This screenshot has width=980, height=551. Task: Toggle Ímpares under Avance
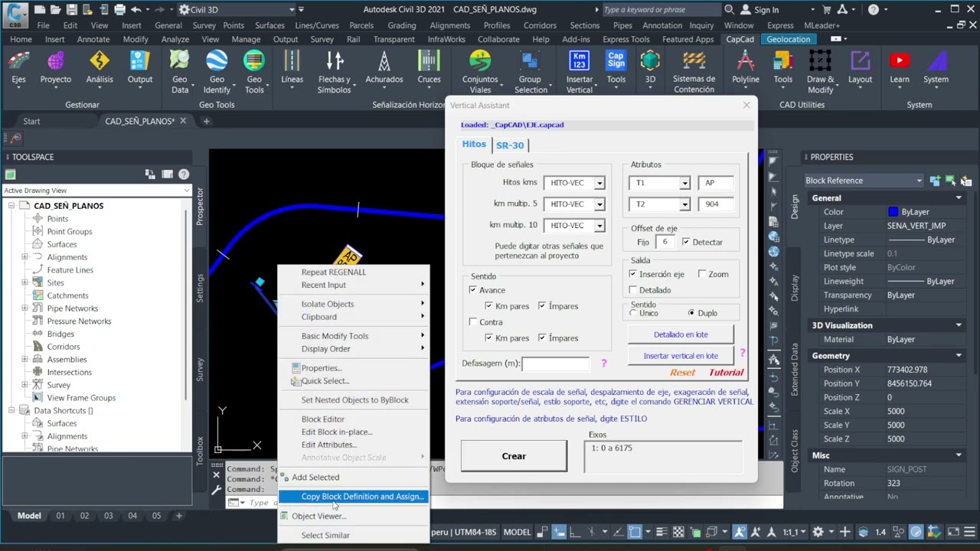[542, 306]
